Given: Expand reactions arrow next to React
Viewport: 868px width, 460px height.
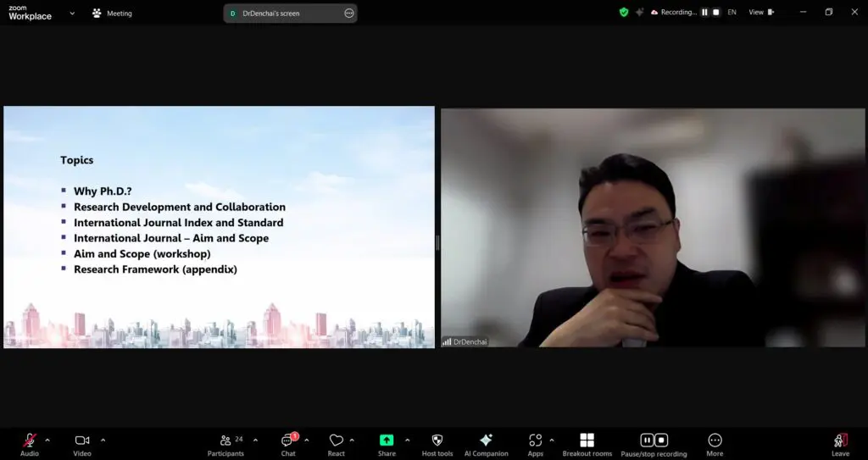Looking at the screenshot, I should pyautogui.click(x=352, y=441).
